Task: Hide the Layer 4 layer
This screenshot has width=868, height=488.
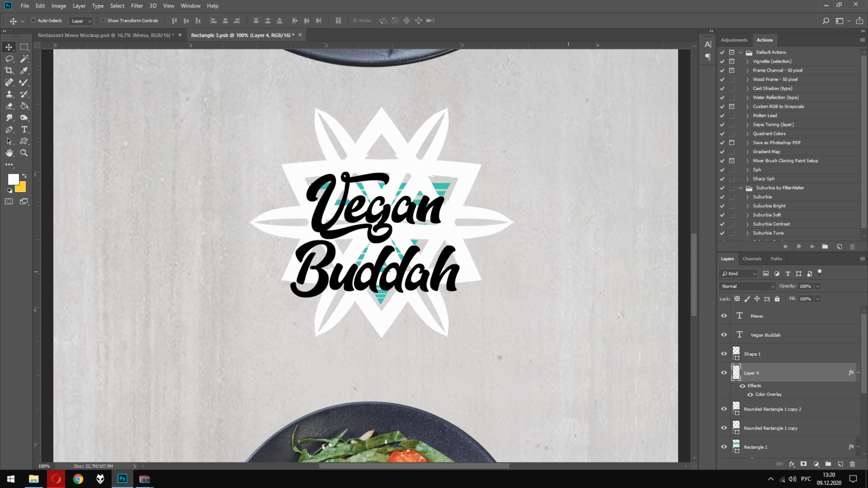Action: tap(724, 373)
